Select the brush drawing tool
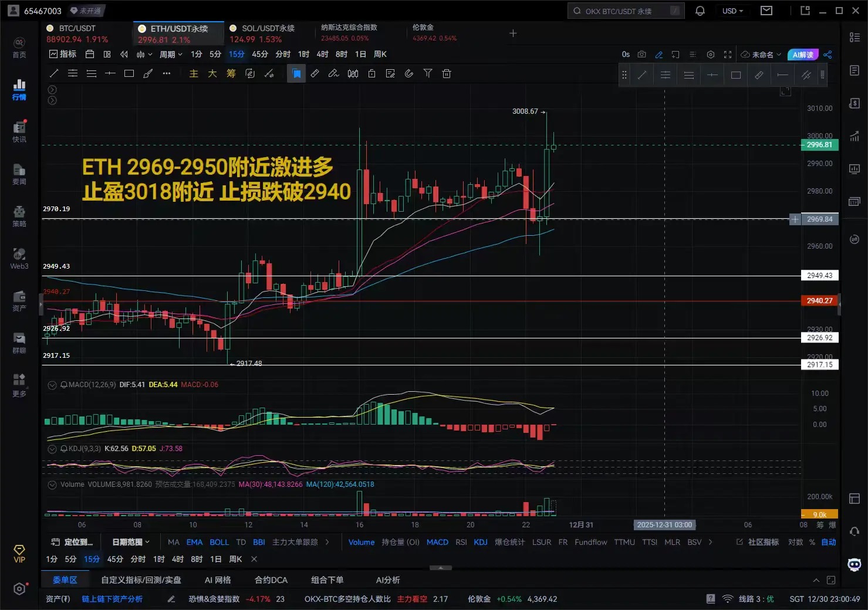 coord(148,73)
